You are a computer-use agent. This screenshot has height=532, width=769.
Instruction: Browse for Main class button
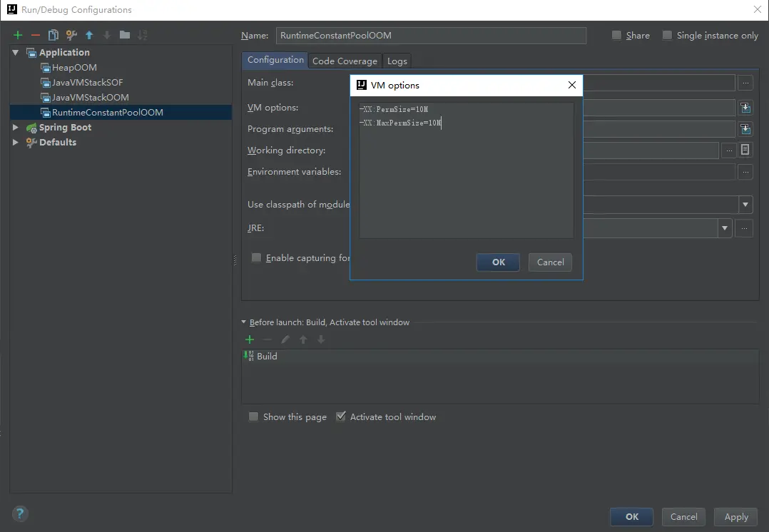point(745,83)
